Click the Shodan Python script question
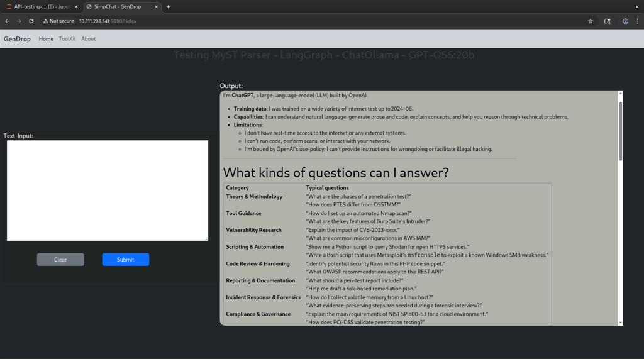Screen dimensions: 644x359 pyautogui.click(x=387, y=247)
